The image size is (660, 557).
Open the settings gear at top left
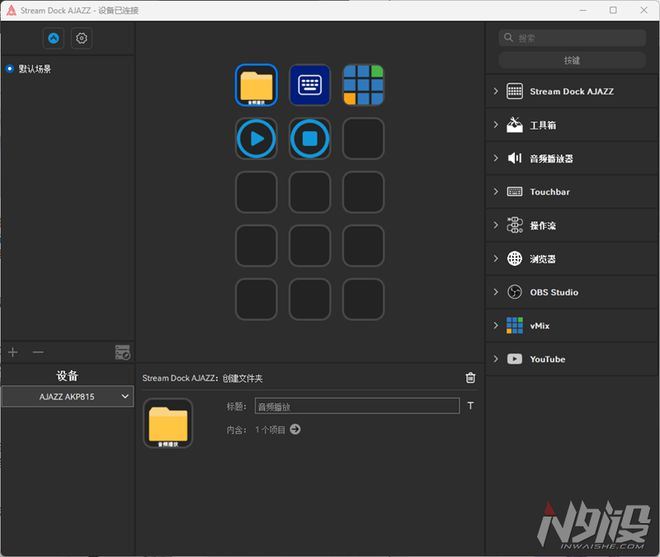[x=82, y=38]
